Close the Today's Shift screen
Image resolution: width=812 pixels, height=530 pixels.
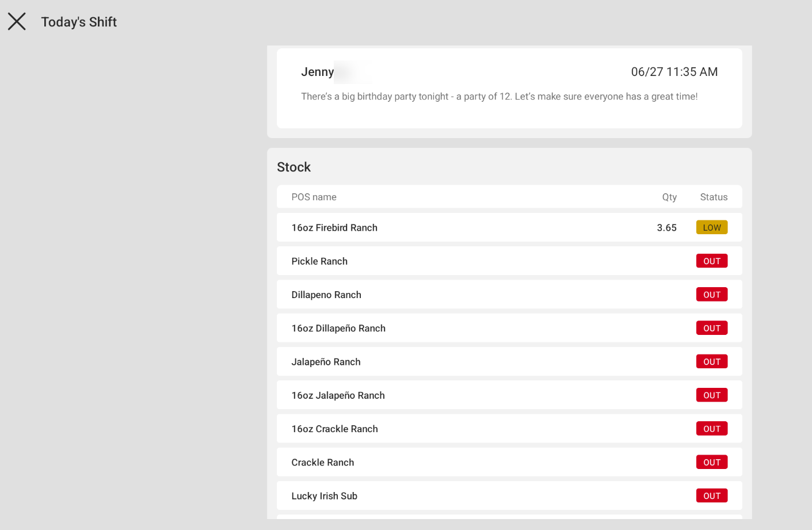[17, 22]
